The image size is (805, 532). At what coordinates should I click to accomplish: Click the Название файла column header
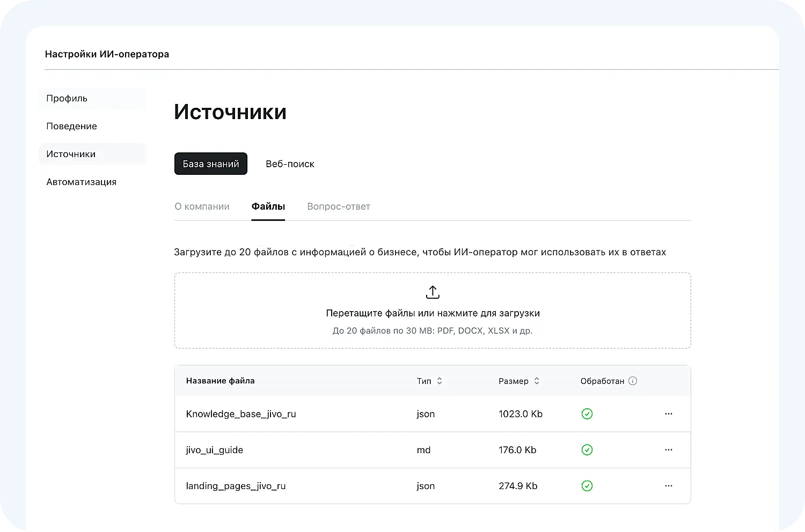point(221,381)
